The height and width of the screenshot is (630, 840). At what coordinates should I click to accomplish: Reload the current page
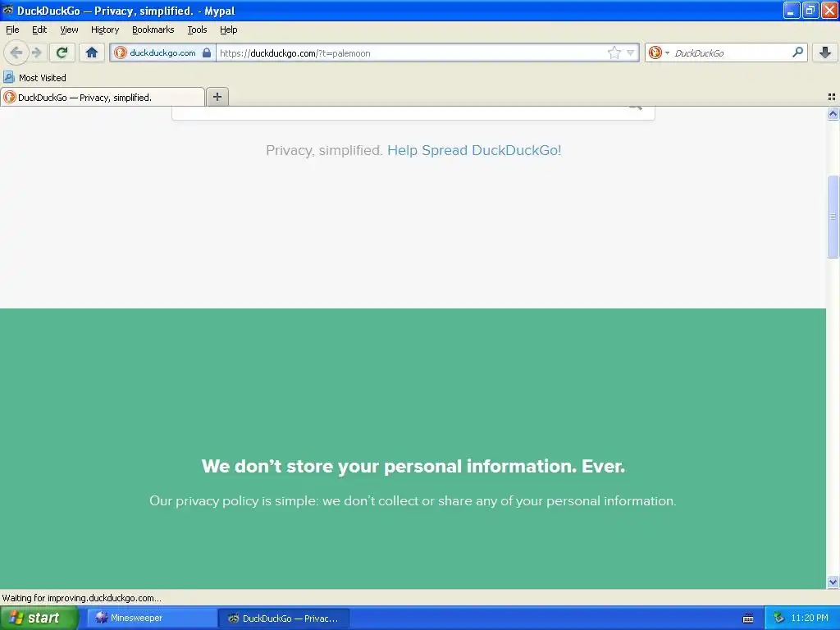pyautogui.click(x=62, y=52)
